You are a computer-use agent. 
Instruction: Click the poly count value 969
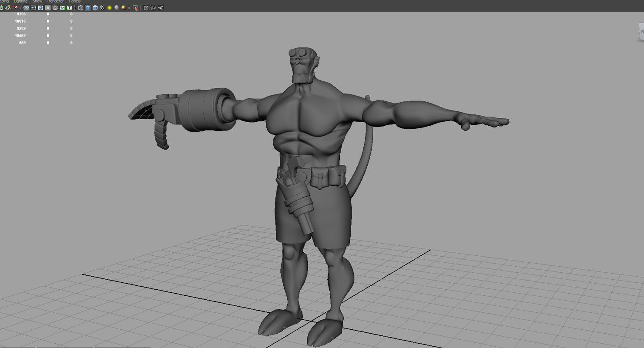22,43
